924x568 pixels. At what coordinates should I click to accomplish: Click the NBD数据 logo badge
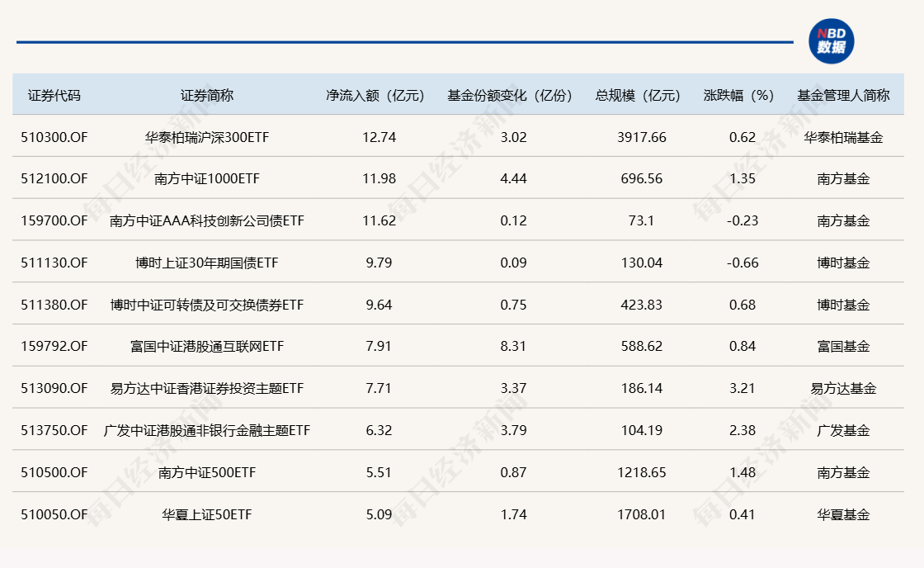coord(831,41)
